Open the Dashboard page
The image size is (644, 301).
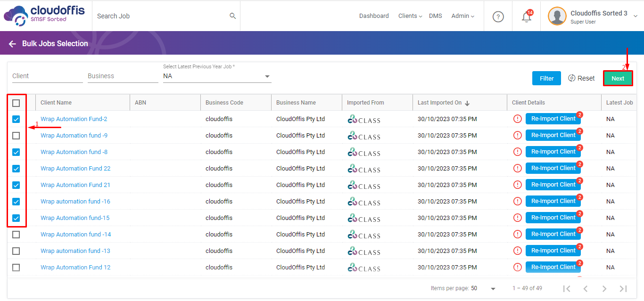tap(374, 16)
